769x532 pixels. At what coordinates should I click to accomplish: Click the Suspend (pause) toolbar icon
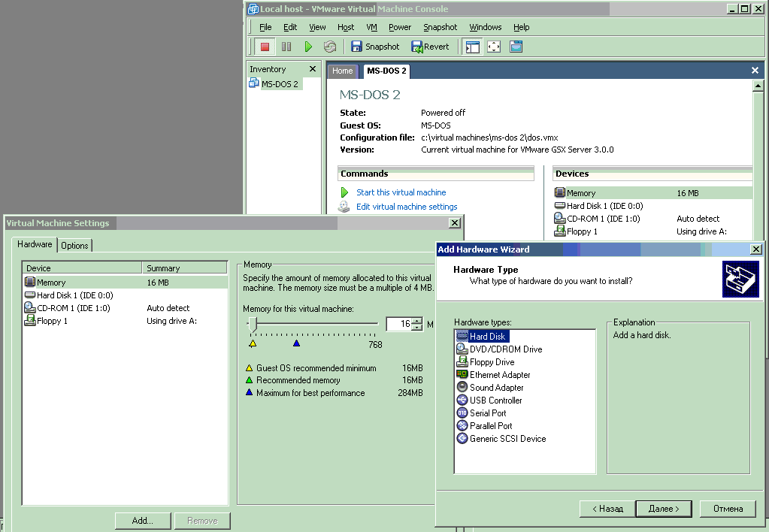coord(286,47)
